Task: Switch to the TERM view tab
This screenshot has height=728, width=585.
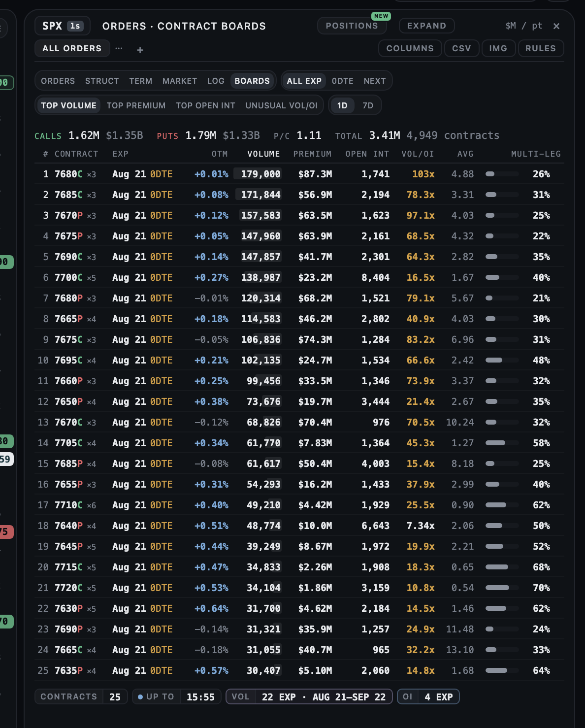Action: [x=141, y=81]
